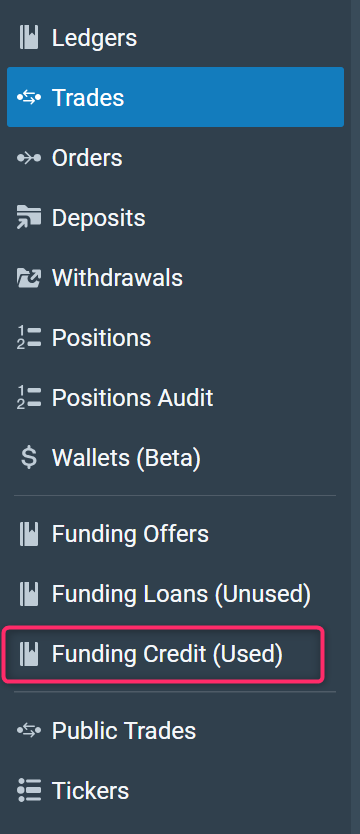Open highlighted Funding Credit (Used)
360x834 pixels.
[163, 654]
